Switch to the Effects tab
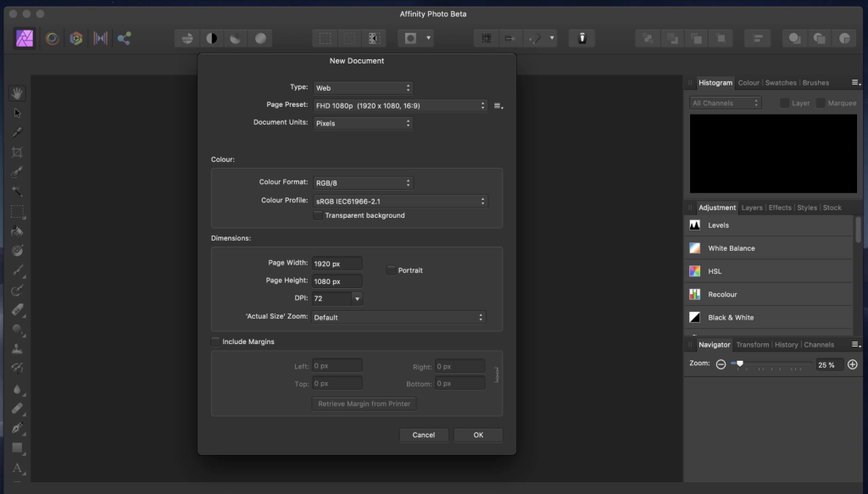 coord(780,208)
